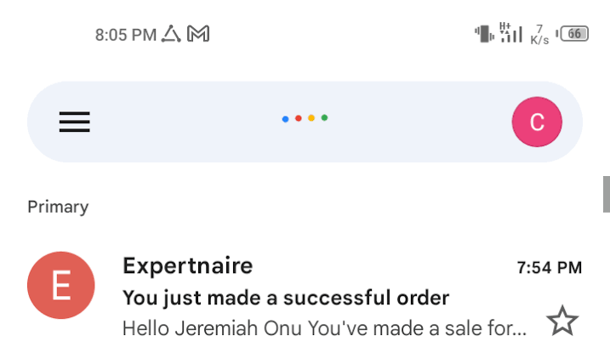Screen dimensions: 610x364
Task: Click the gray scrollbar thumb at right edge
Action: 607,194
